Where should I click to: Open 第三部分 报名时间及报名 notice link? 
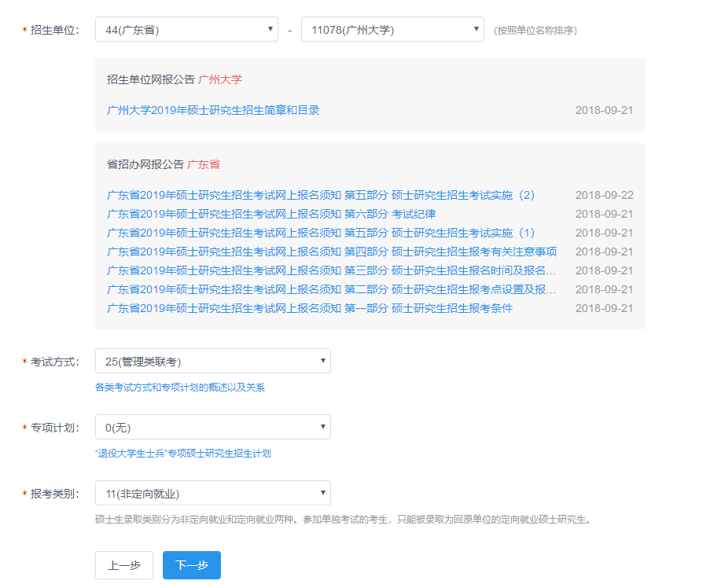pos(332,270)
